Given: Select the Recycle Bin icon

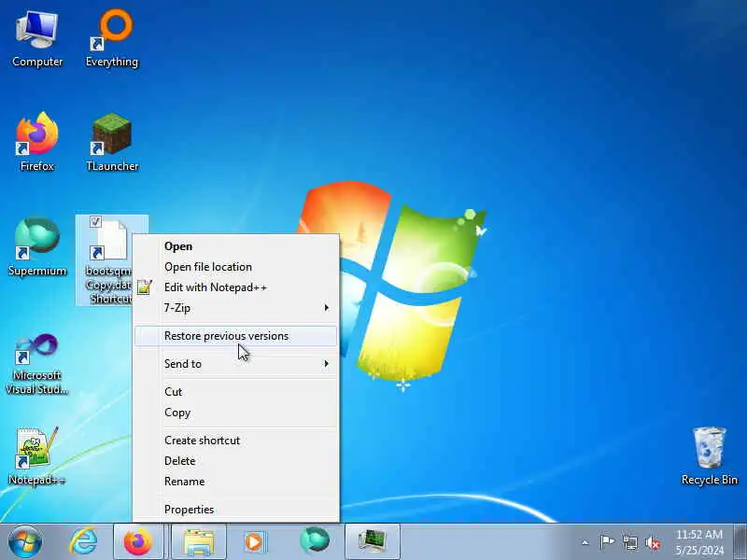Looking at the screenshot, I should 710,456.
